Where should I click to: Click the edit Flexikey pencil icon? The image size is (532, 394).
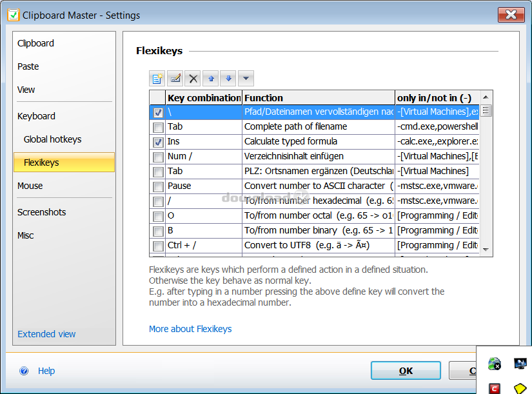click(175, 79)
